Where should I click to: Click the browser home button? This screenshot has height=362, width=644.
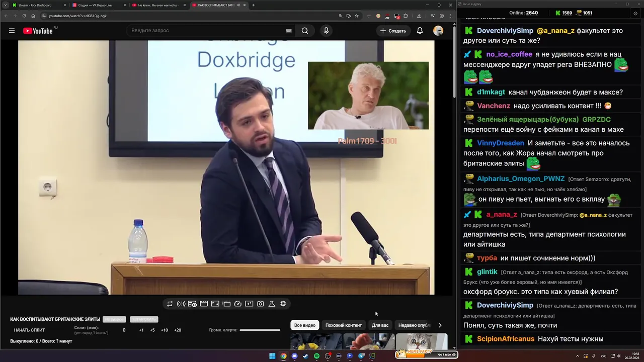click(x=33, y=16)
